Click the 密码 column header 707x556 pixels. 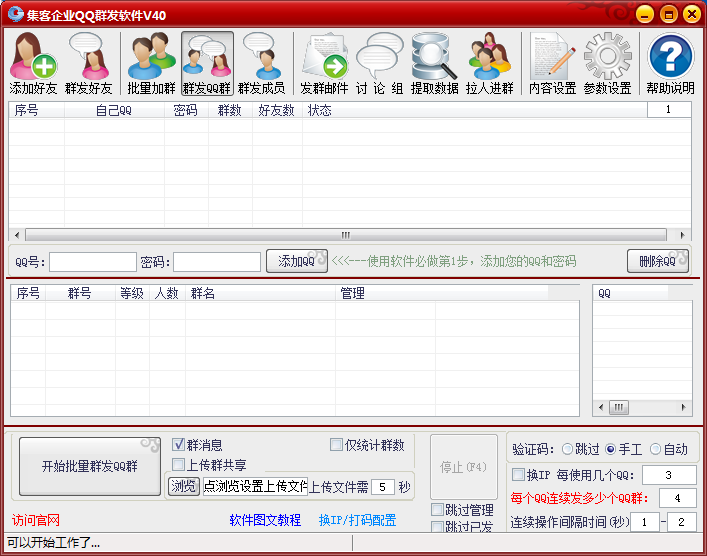pyautogui.click(x=186, y=110)
